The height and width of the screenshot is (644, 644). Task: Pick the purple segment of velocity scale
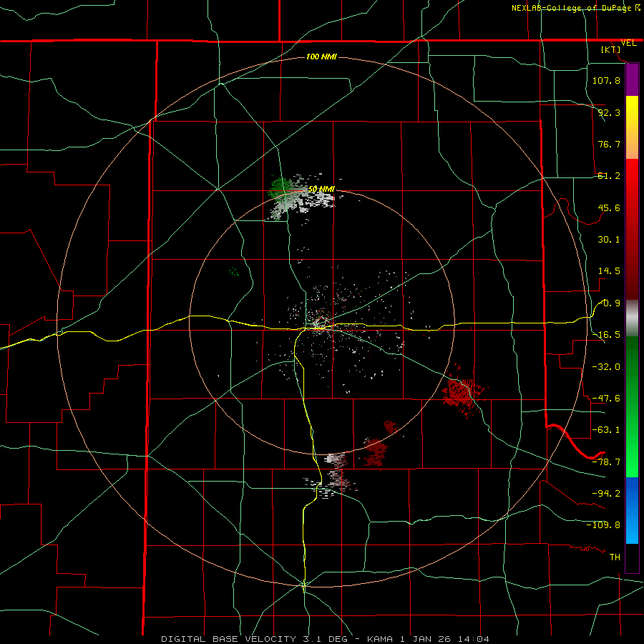coord(632,79)
